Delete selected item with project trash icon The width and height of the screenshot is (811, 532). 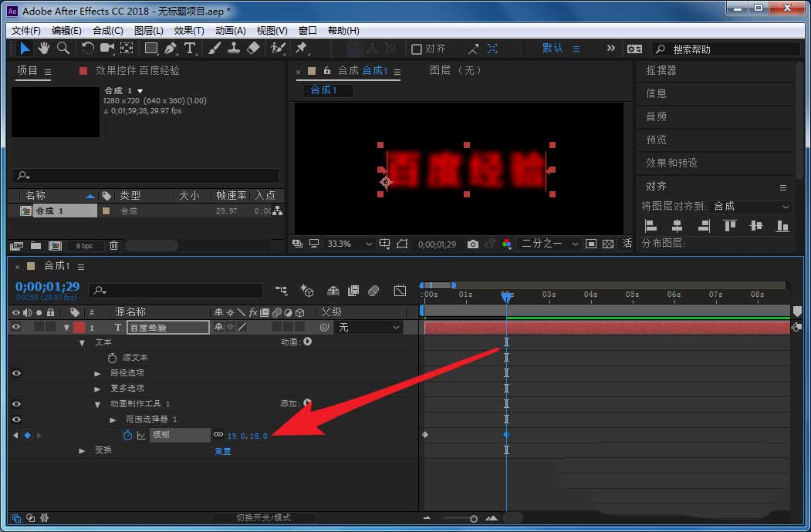113,246
